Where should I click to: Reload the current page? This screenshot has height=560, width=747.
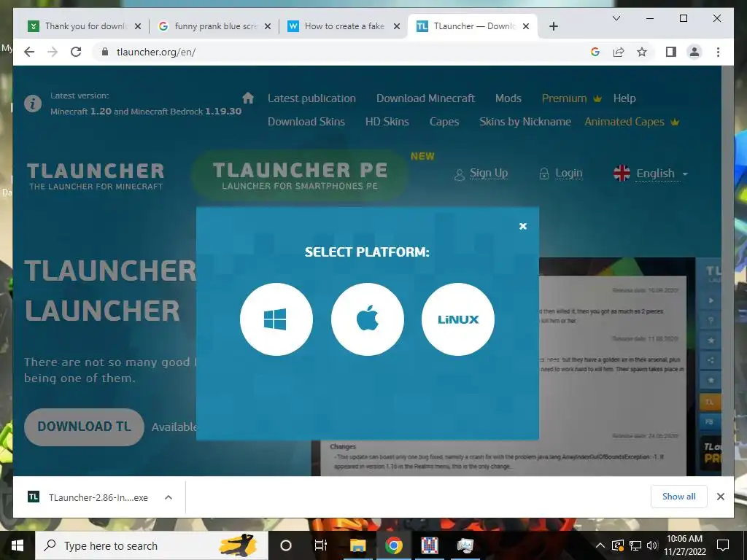click(76, 52)
